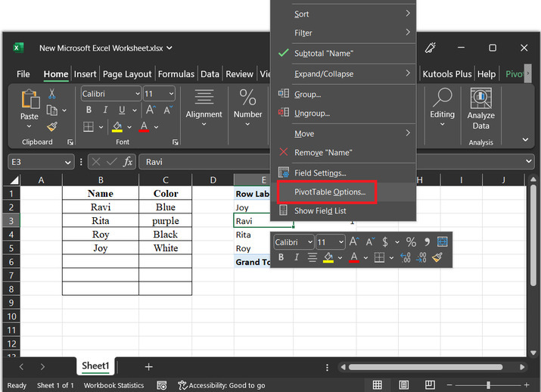Open font size dropdown in mini toolbar
This screenshot has height=392, width=541.
pyautogui.click(x=341, y=242)
